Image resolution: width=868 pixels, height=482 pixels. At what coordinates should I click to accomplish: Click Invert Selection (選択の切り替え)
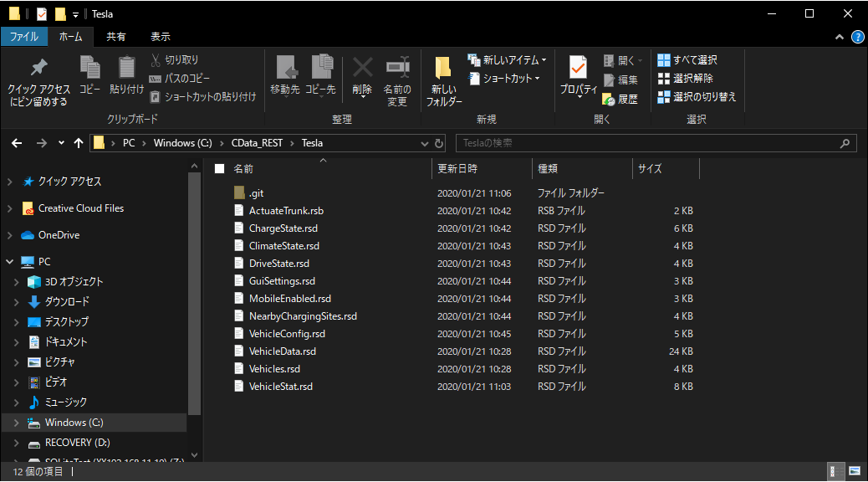[697, 97]
